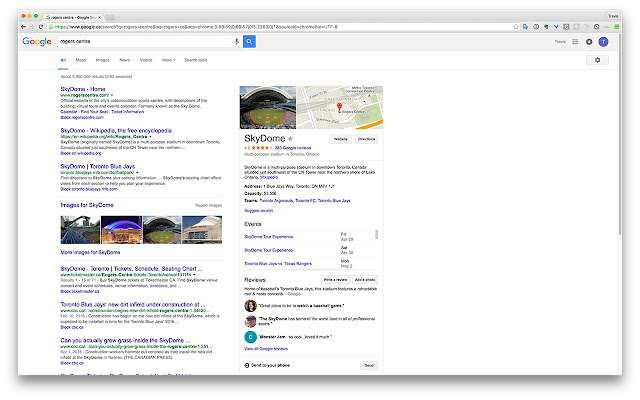Expand arrow beside ticketmaster.ca result URL
640x400 pixels.
tap(194, 275)
